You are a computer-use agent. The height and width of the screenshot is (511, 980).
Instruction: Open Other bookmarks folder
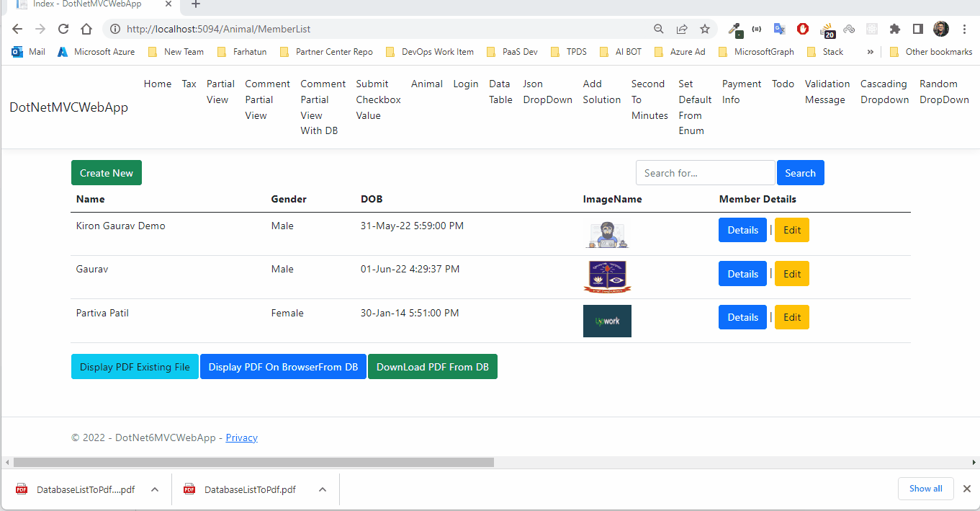click(x=931, y=52)
